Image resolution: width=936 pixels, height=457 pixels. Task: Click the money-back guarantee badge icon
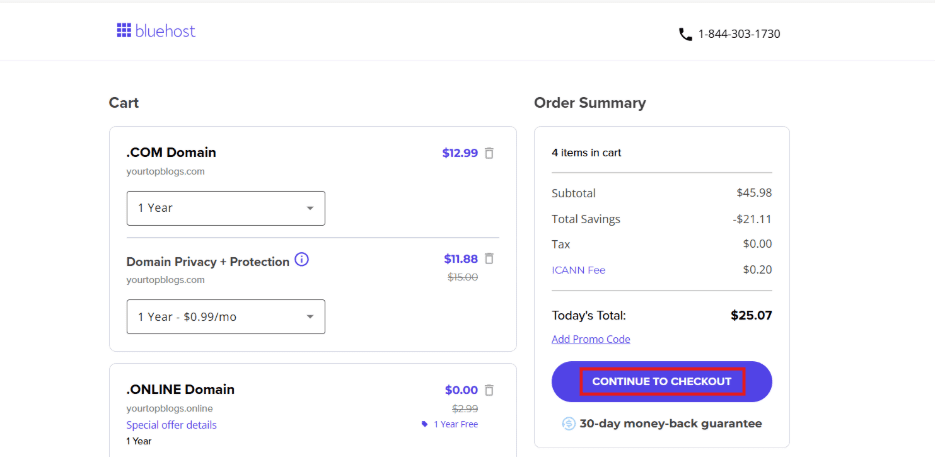tap(569, 423)
